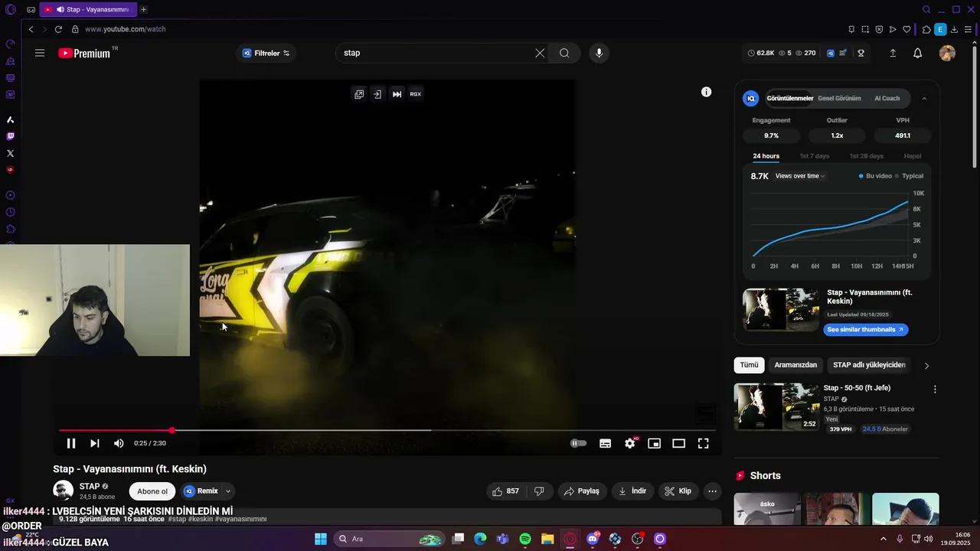
Task: Skip to next video in player controls
Action: coord(95,443)
